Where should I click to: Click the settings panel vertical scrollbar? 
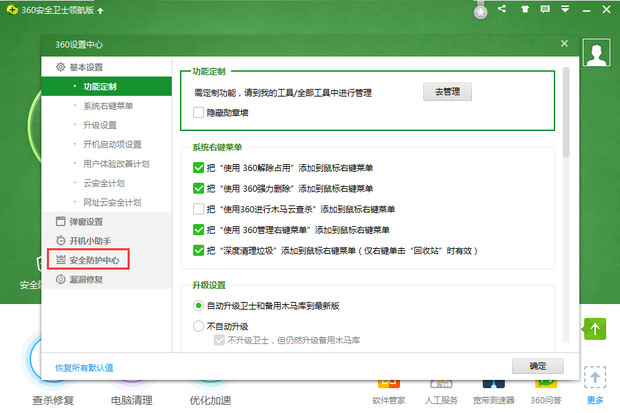point(566,113)
